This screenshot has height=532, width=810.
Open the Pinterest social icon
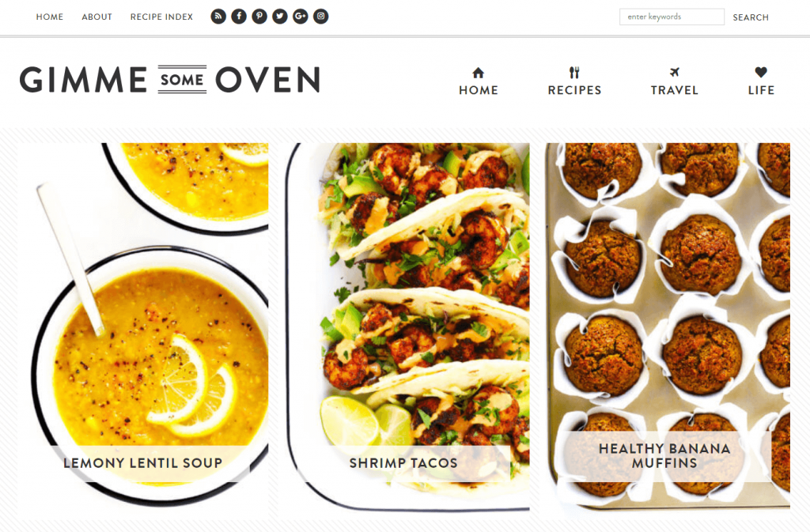259,17
